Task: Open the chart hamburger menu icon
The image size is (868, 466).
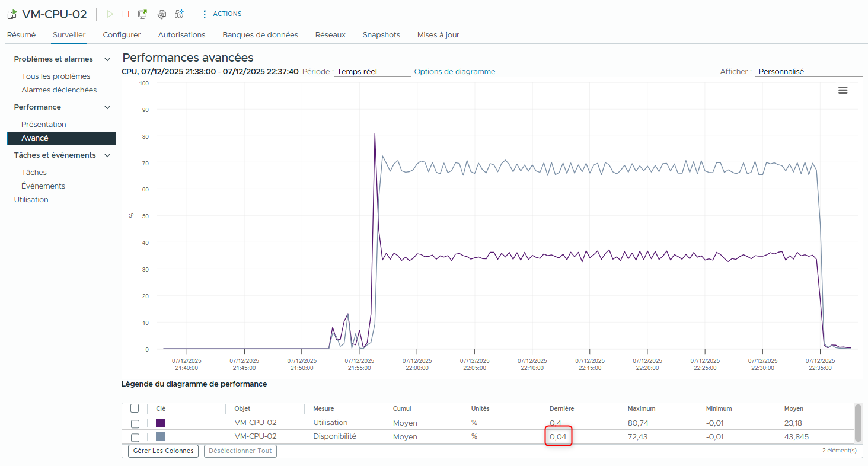Action: [x=843, y=90]
